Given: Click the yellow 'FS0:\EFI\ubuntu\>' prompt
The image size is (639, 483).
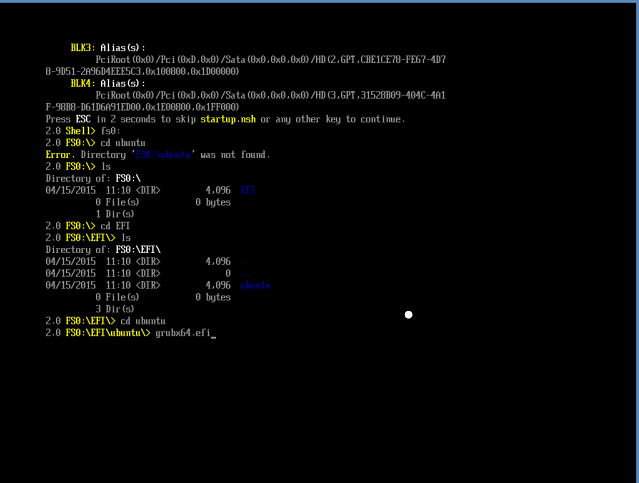Looking at the screenshot, I should [x=108, y=333].
